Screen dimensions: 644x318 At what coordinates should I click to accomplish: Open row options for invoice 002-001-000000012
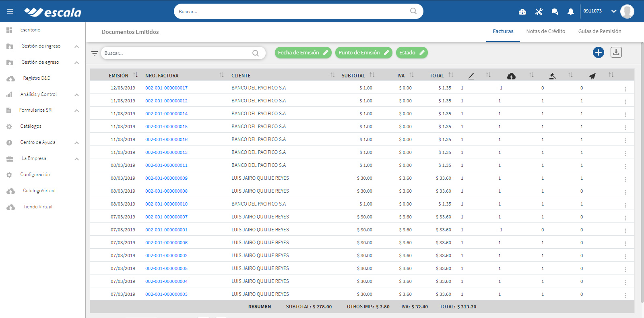tap(625, 102)
